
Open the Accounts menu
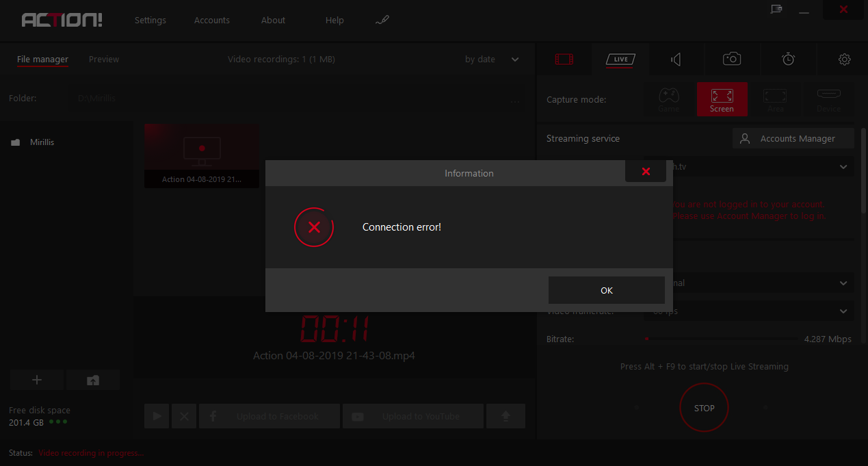tap(211, 20)
